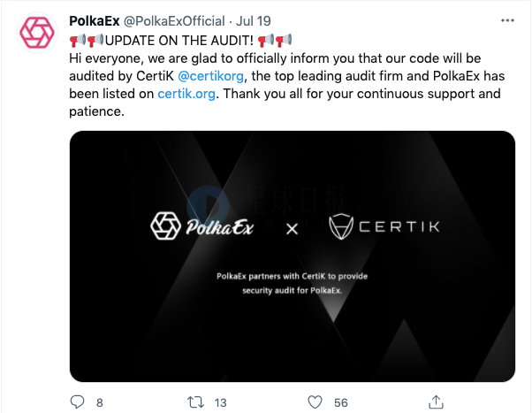The image size is (532, 413).
Task: Click the reply count 8
Action: tap(99, 402)
